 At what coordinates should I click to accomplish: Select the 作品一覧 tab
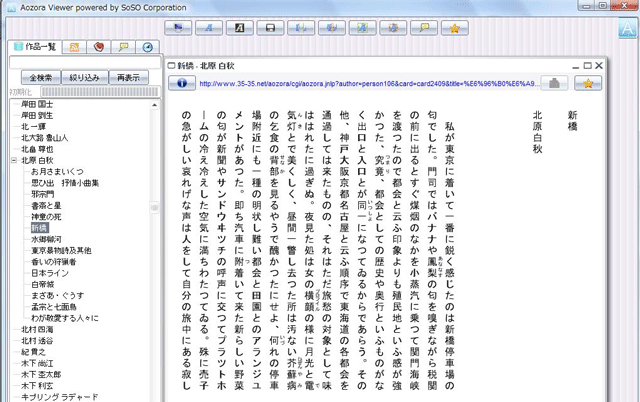click(x=35, y=47)
